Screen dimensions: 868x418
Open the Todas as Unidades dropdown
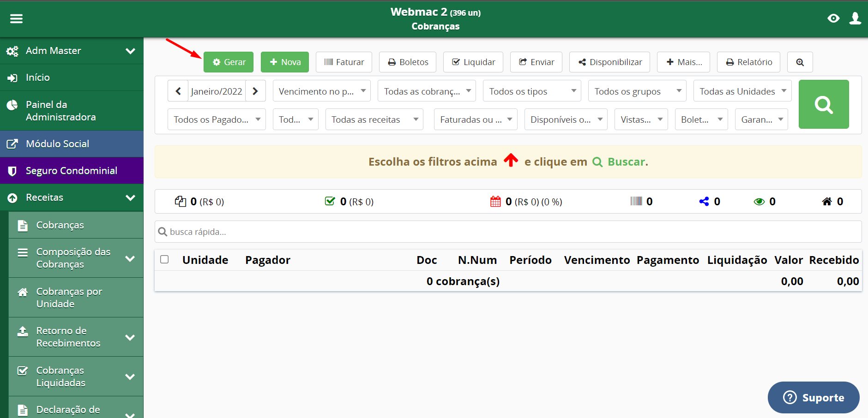(x=742, y=91)
